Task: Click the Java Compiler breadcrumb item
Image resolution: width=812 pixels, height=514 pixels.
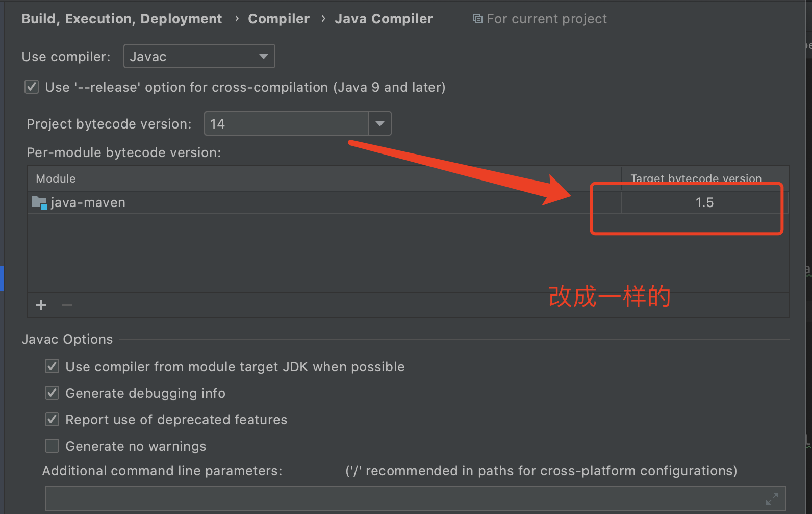Action: pyautogui.click(x=384, y=18)
